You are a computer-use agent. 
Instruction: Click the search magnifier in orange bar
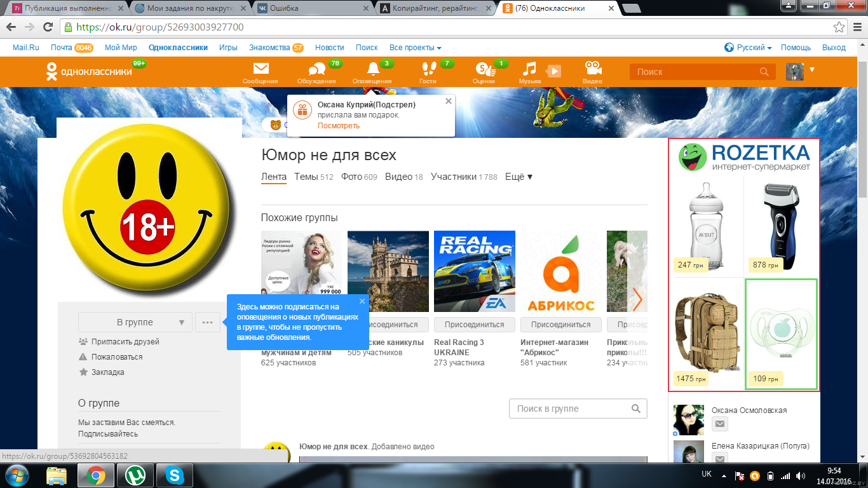tap(764, 72)
